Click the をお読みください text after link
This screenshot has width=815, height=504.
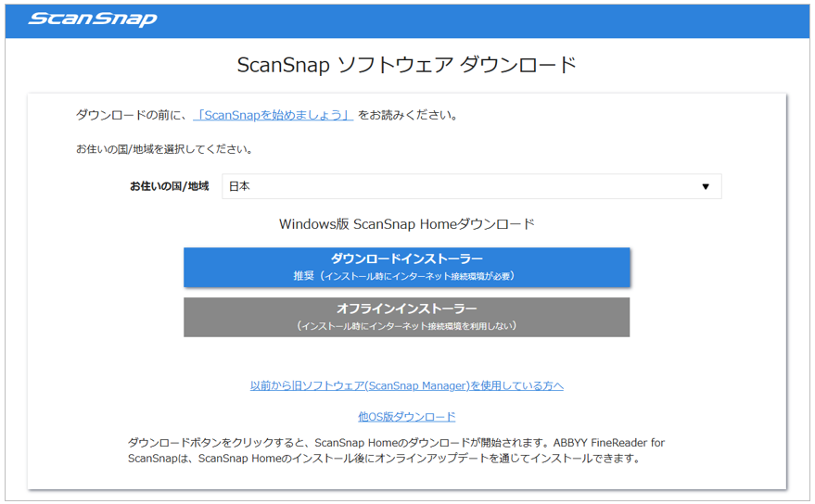point(408,116)
